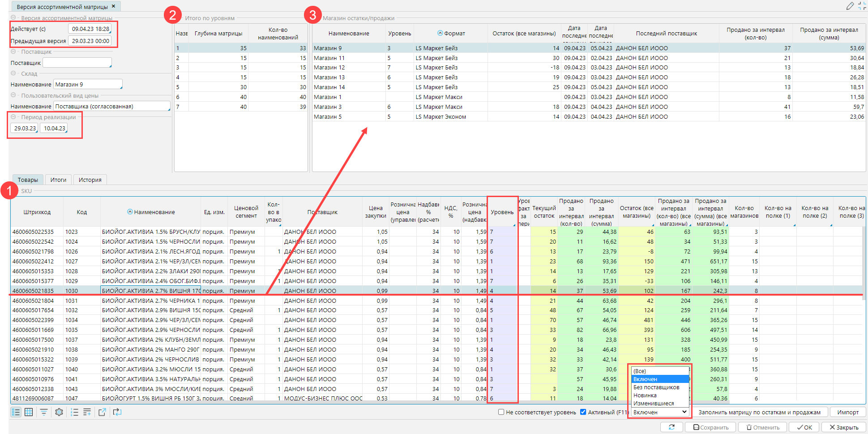
Task: Collapse the 'Поставщик' section toggle
Action: point(13,52)
